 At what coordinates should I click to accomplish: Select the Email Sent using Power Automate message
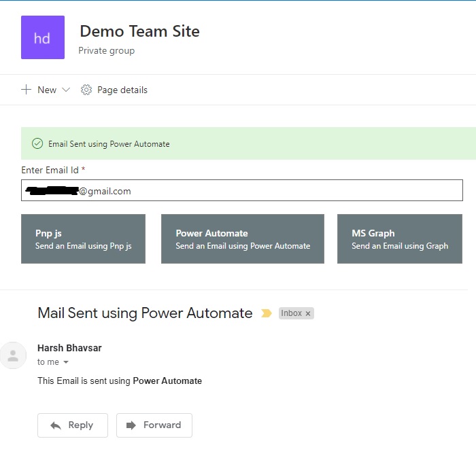click(109, 144)
